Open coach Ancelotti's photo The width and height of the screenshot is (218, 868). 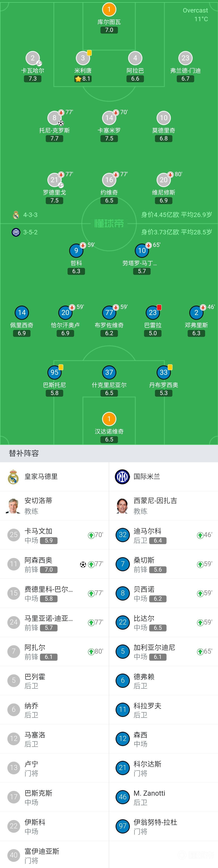point(14,506)
